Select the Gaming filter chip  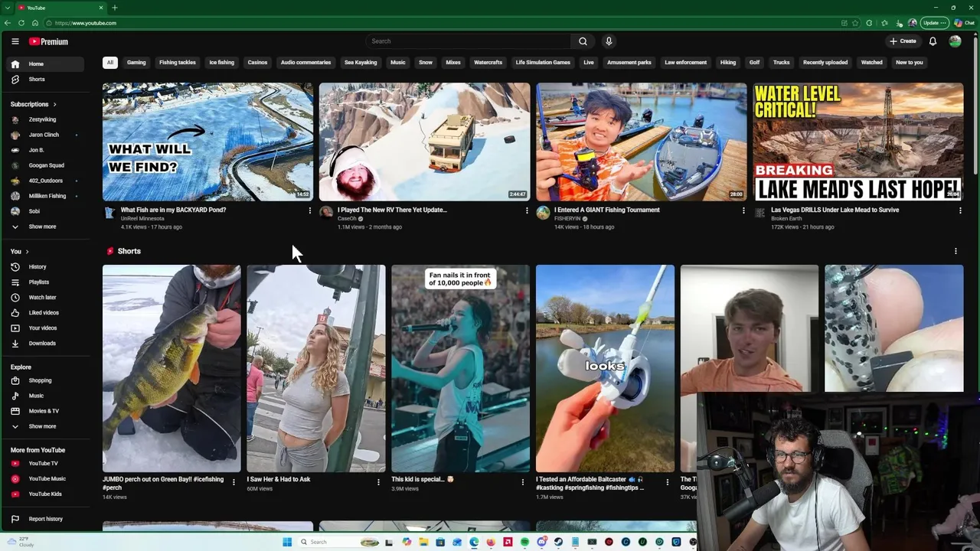point(136,63)
